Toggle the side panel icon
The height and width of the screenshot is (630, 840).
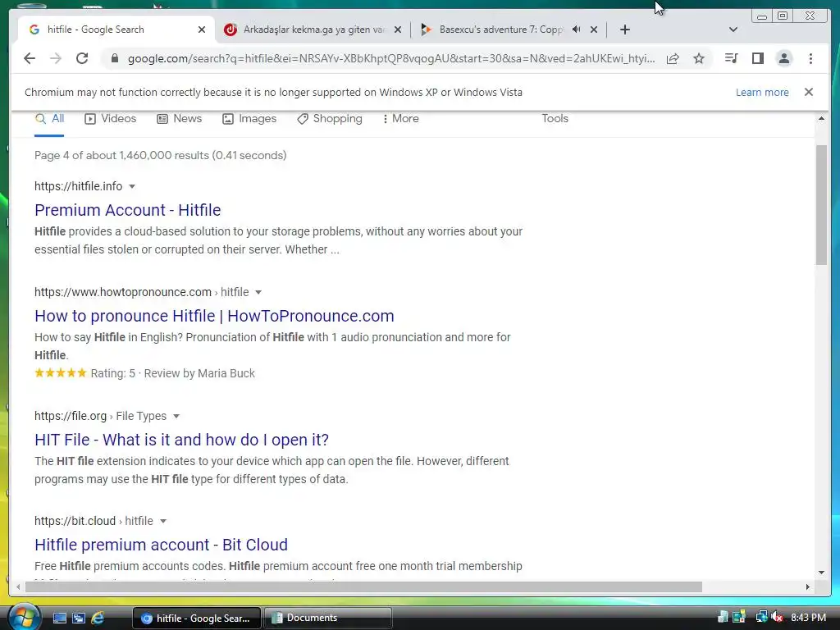(757, 58)
